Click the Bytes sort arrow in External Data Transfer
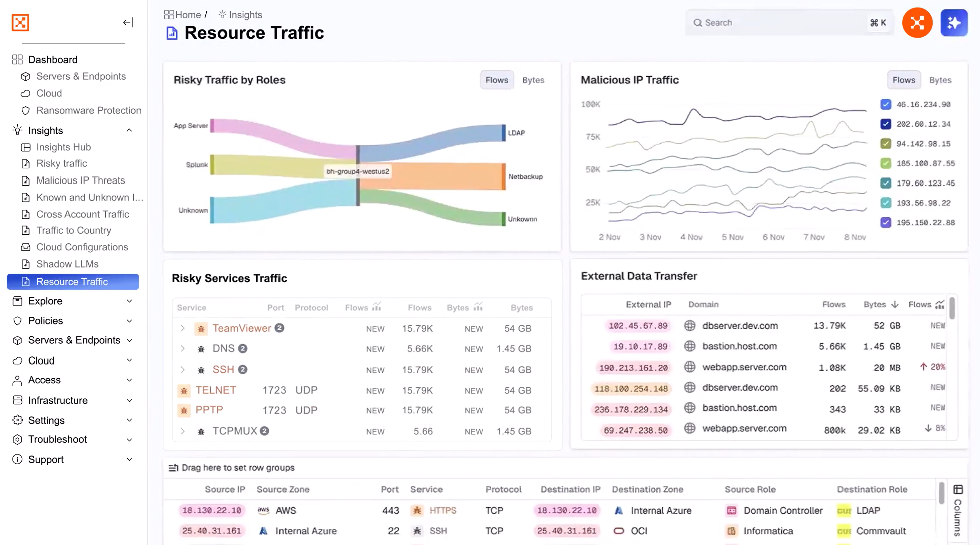Image resolution: width=980 pixels, height=545 pixels. coord(895,304)
